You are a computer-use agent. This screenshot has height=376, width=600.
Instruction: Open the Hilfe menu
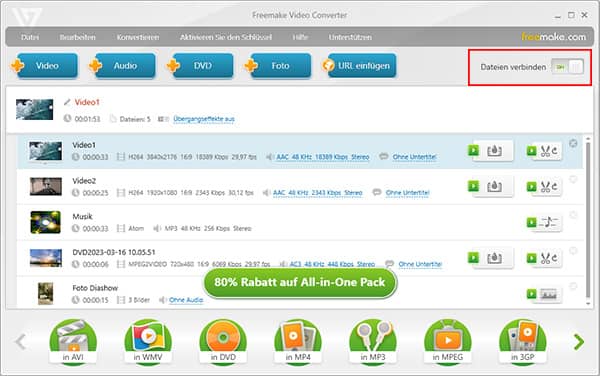(300, 37)
